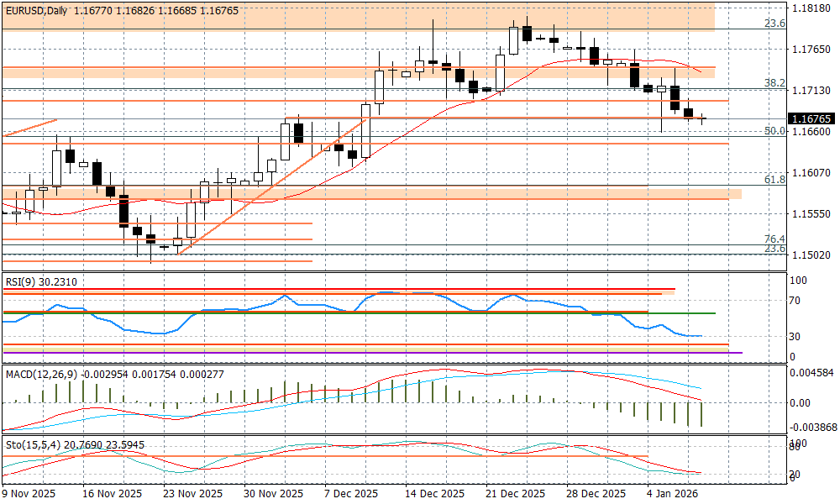Click the 14 Dec 2025 date label
The height and width of the screenshot is (504, 840).
(x=434, y=494)
